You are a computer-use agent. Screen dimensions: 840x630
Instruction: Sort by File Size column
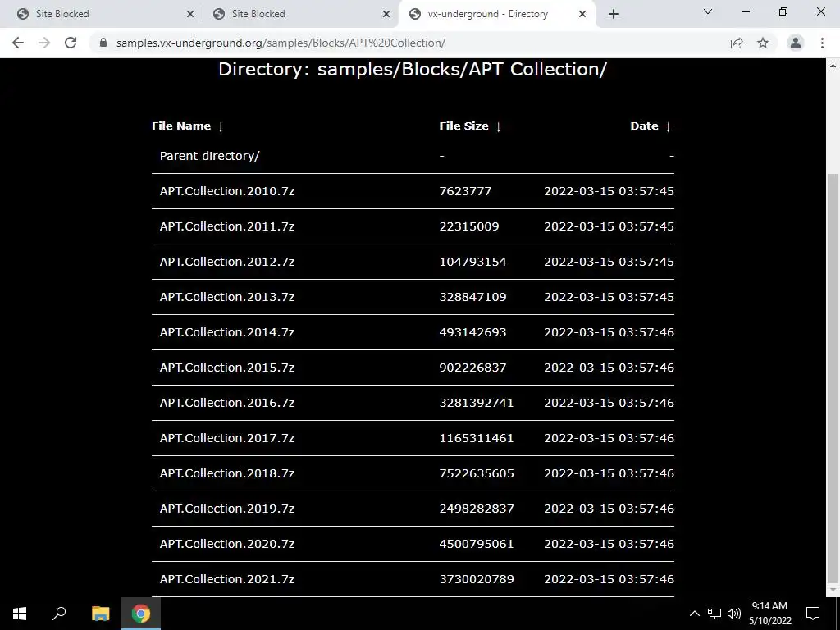point(470,126)
